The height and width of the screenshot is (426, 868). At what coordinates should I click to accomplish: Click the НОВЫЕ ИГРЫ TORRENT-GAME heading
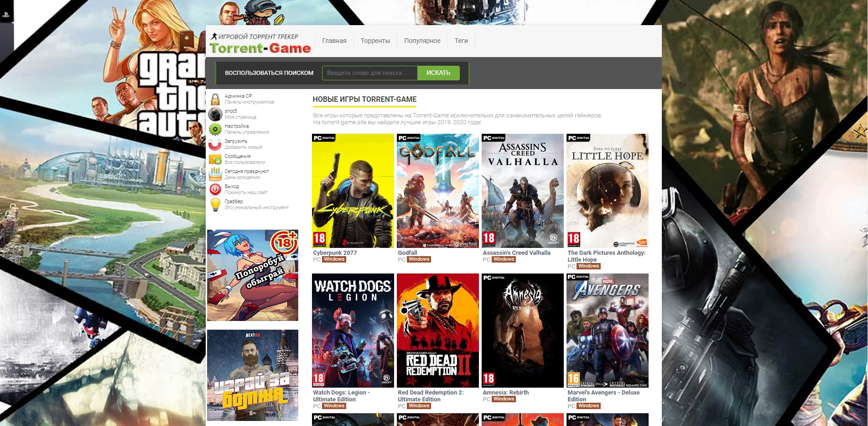[364, 99]
